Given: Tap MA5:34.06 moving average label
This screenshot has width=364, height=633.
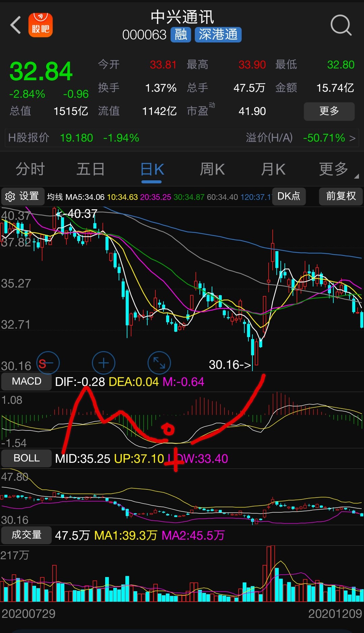Looking at the screenshot, I should pyautogui.click(x=85, y=197).
